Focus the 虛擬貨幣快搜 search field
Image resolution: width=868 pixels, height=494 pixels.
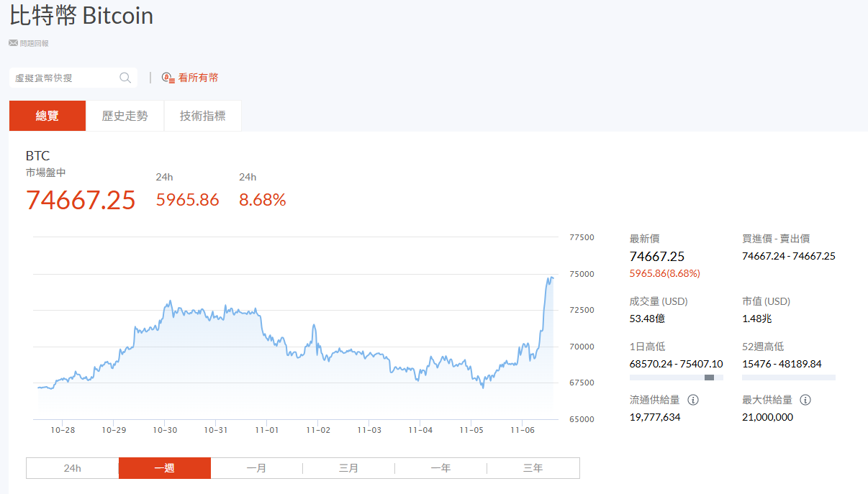73,78
